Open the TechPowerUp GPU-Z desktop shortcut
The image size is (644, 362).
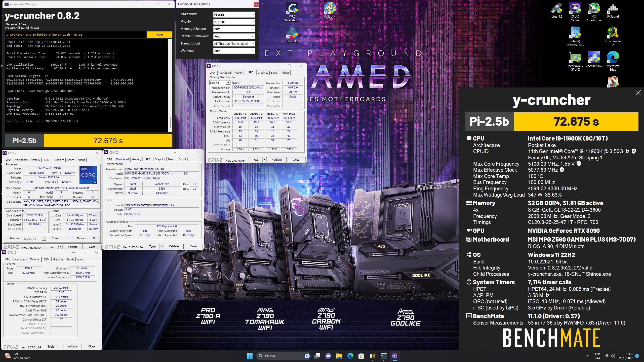tap(575, 61)
